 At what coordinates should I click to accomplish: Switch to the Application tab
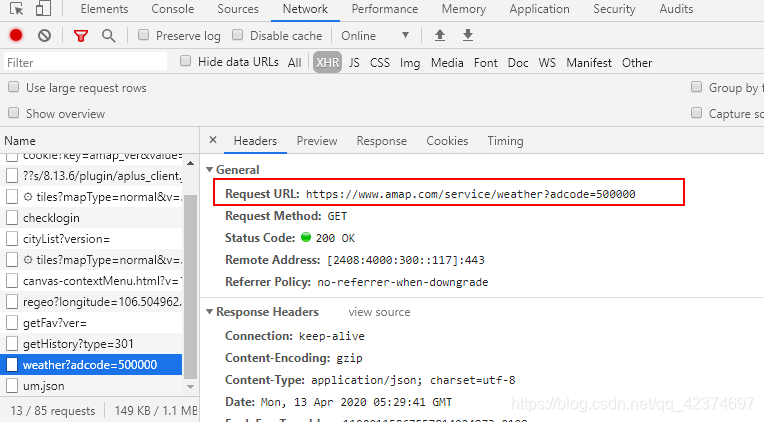[539, 9]
